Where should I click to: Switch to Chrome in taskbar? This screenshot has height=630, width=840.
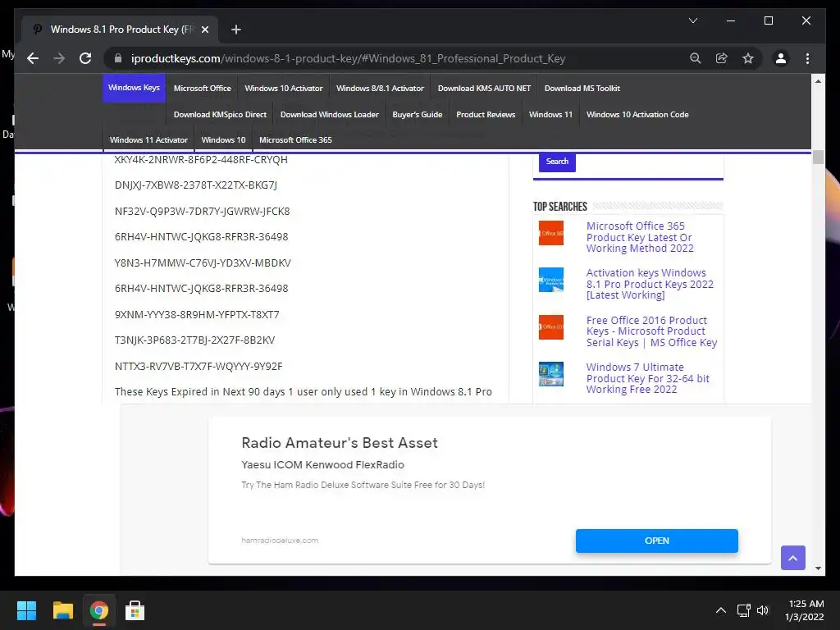point(99,610)
